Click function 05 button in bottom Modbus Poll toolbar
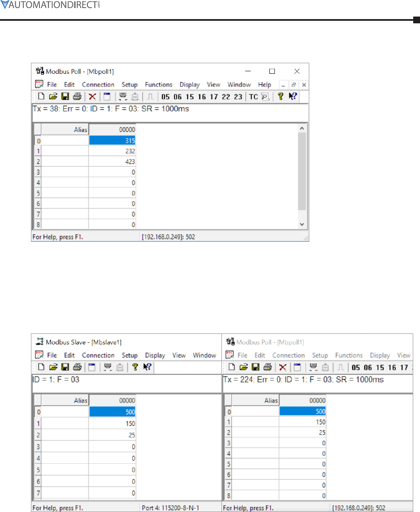Viewport: 420px width, 512px height. pos(356,367)
